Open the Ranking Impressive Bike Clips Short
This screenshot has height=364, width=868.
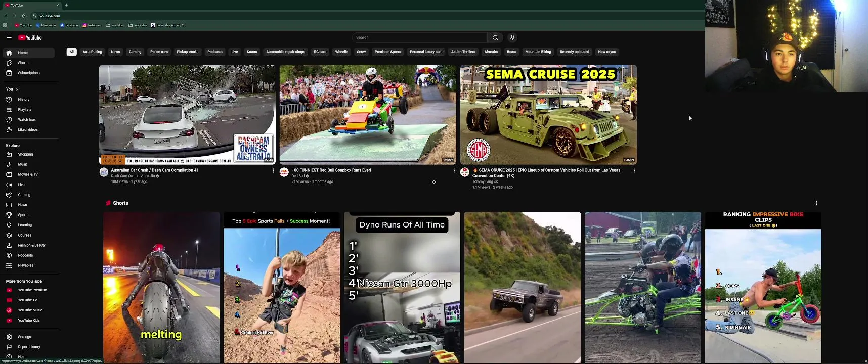tap(763, 288)
